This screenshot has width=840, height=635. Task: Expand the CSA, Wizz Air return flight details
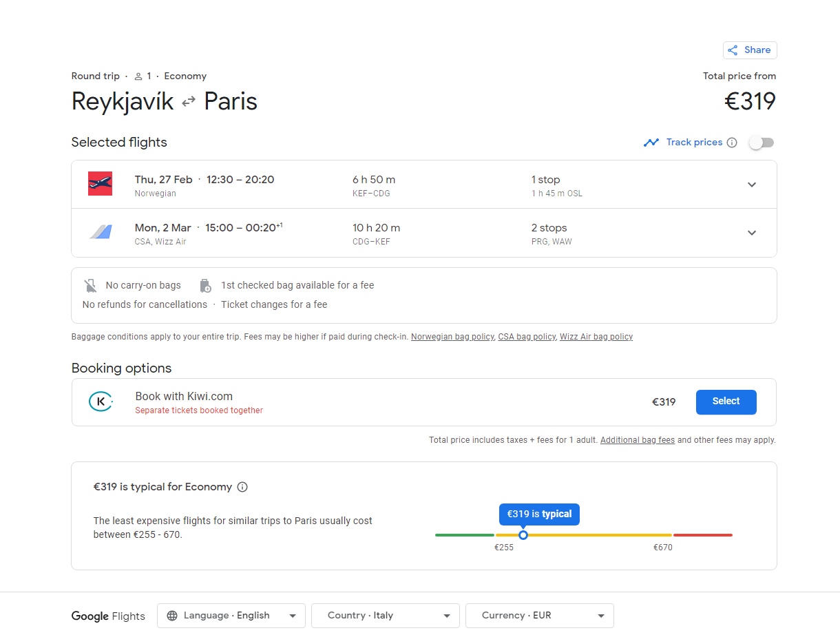(752, 233)
